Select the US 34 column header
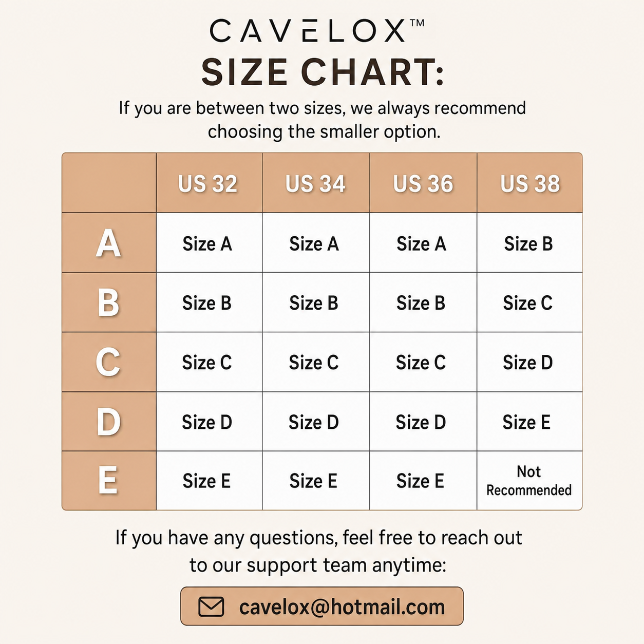The width and height of the screenshot is (644, 644). (x=316, y=183)
